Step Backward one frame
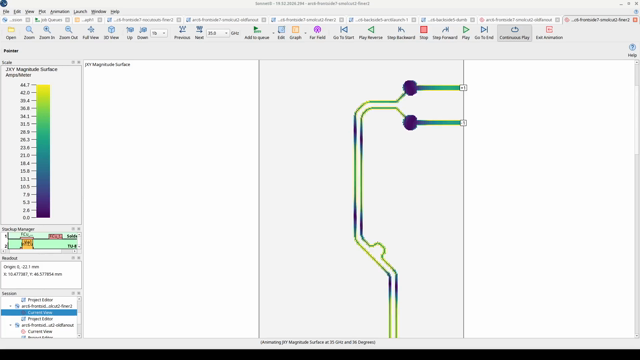The height and width of the screenshot is (360, 640). 401,33
